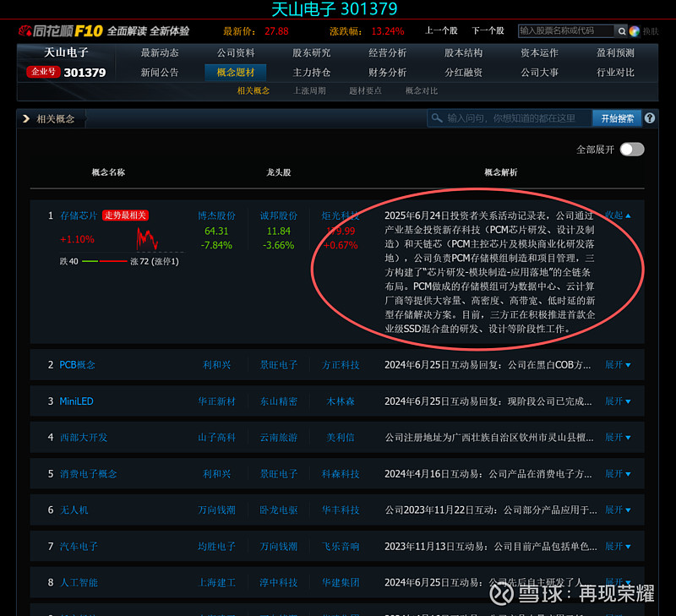Open leading stock 均胜电子
This screenshot has height=616, width=676.
pyautogui.click(x=216, y=546)
